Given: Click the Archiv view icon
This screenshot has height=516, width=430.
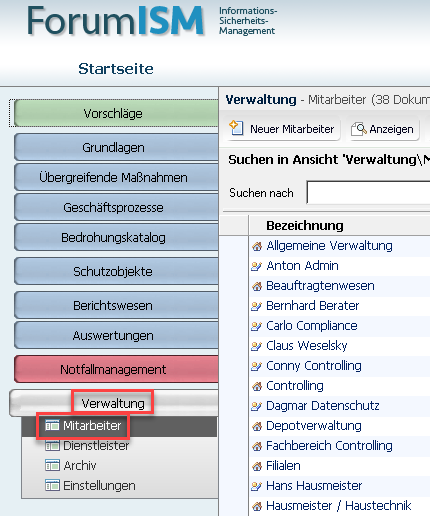Looking at the screenshot, I should tap(52, 465).
